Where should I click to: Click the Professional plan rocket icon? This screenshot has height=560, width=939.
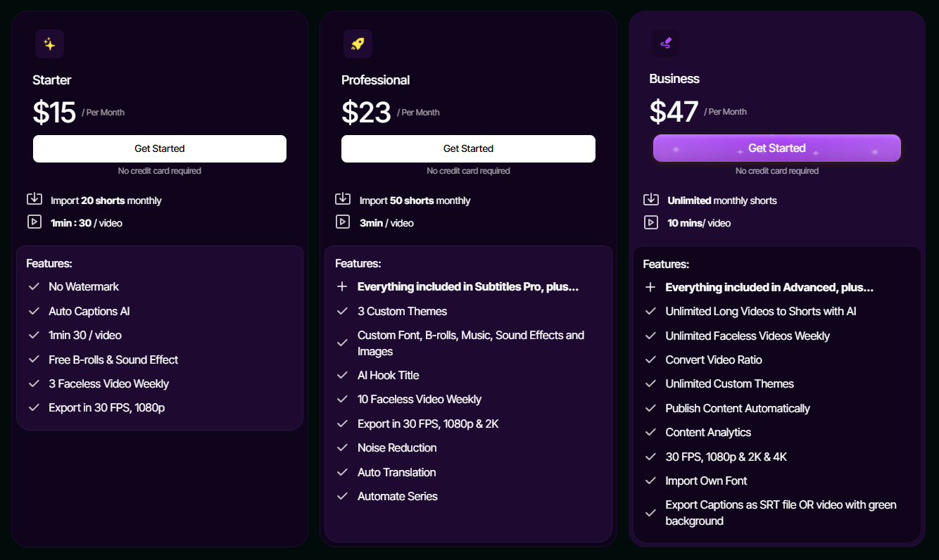tap(358, 44)
